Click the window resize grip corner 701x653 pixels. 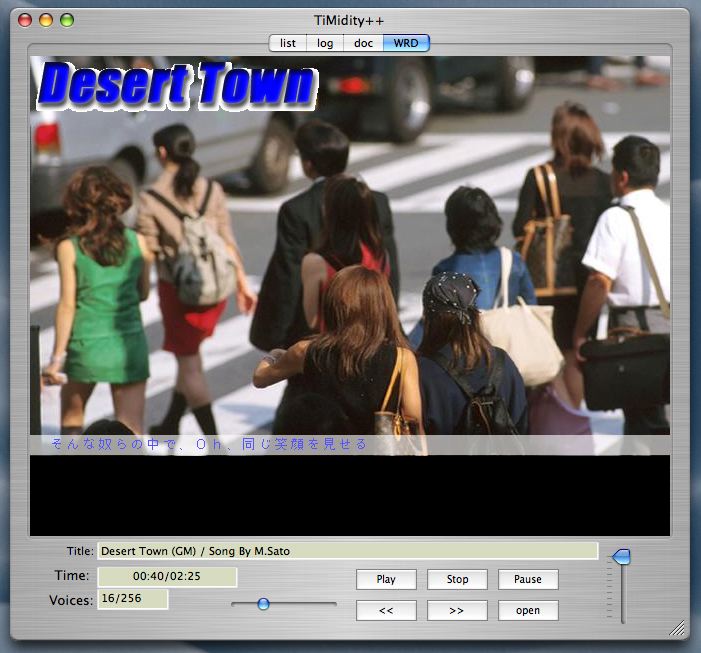click(677, 628)
